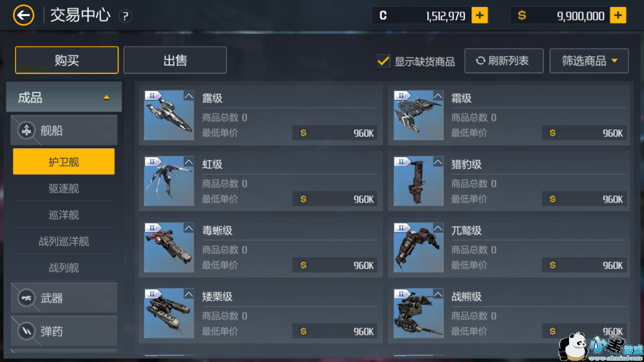Choose 巡洋舰 cruiser category
This screenshot has height=362, width=644.
pos(64,215)
